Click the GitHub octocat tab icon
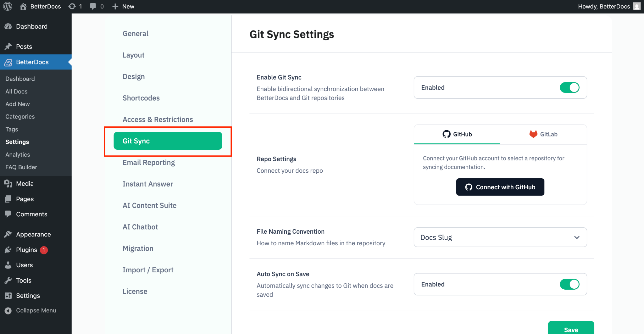 point(447,134)
